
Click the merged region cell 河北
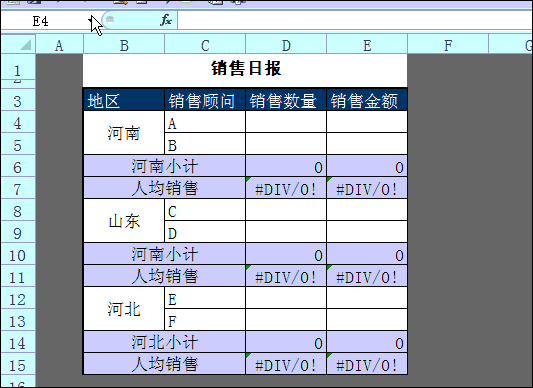pyautogui.click(x=124, y=309)
